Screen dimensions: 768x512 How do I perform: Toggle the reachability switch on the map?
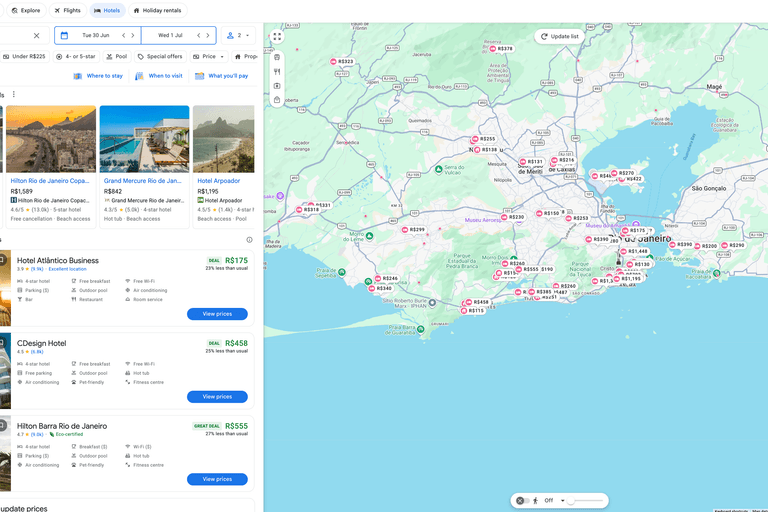click(x=522, y=500)
